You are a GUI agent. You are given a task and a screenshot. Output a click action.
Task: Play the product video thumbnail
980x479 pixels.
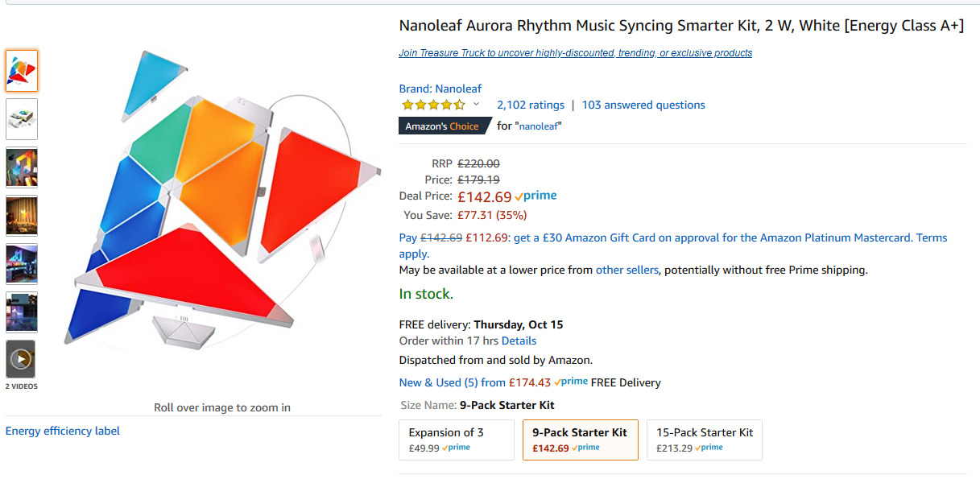(x=21, y=359)
